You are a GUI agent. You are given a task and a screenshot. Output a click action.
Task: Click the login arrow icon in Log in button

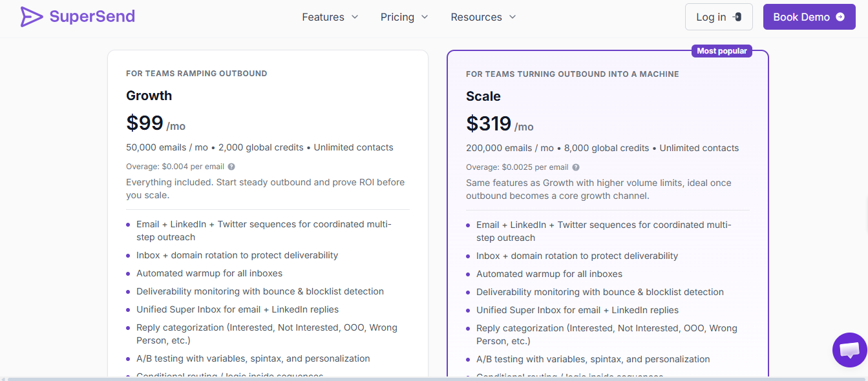coord(736,17)
